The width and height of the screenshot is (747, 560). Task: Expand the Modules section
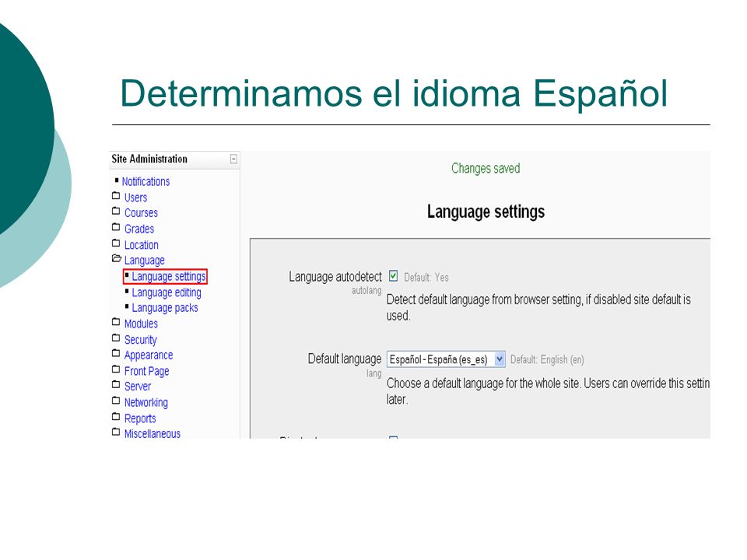point(141,324)
